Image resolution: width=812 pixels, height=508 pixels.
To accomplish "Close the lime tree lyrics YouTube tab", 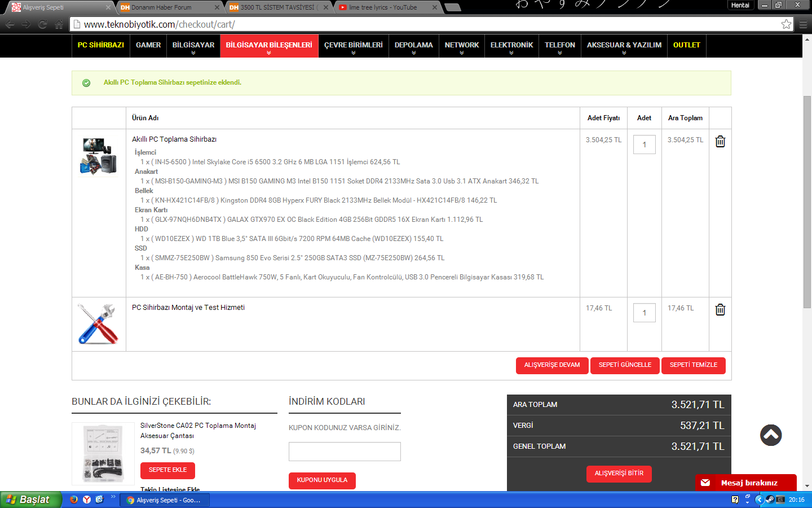I will click(x=434, y=7).
